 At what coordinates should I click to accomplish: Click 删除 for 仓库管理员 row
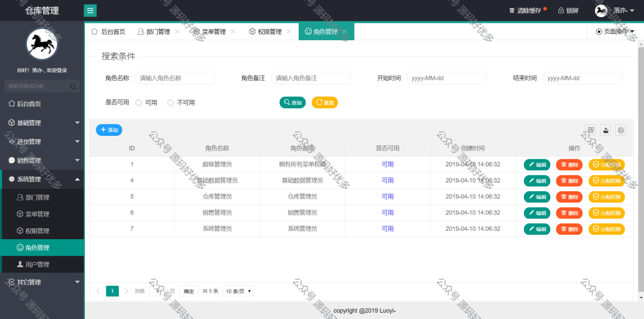(x=569, y=197)
